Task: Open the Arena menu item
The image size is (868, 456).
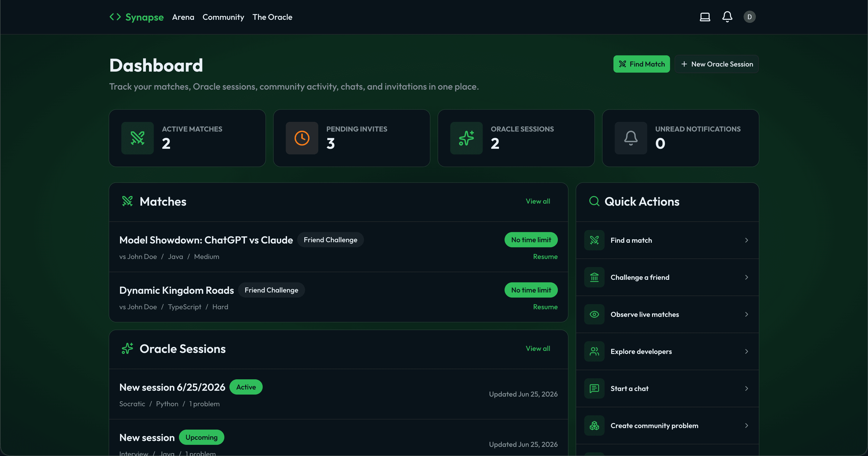Action: pyautogui.click(x=183, y=17)
